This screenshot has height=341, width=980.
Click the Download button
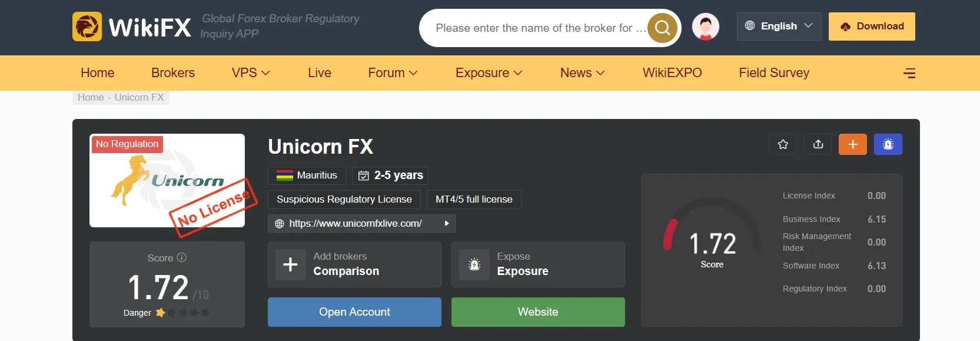pos(872,27)
